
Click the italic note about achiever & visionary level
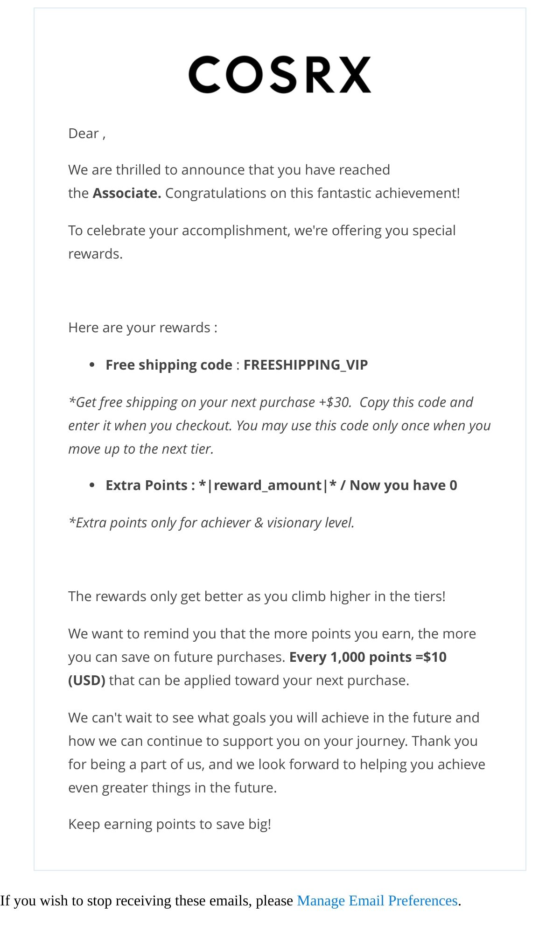click(x=211, y=523)
